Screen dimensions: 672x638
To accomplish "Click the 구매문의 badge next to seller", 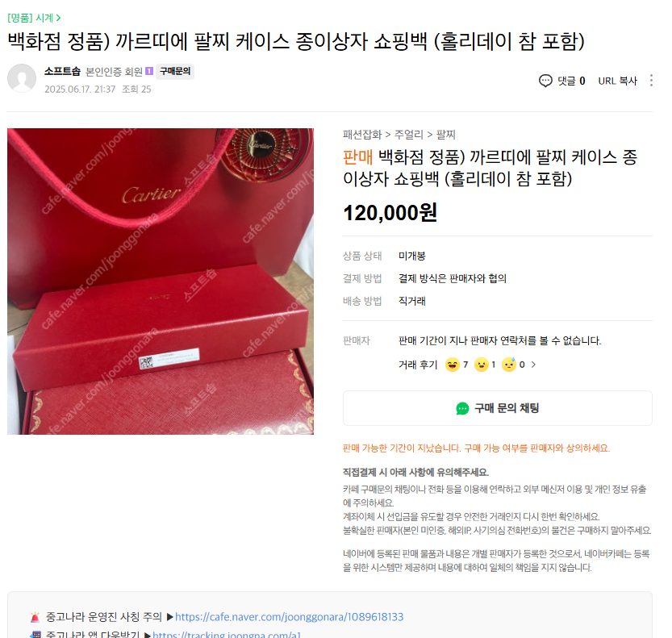I will click(175, 71).
